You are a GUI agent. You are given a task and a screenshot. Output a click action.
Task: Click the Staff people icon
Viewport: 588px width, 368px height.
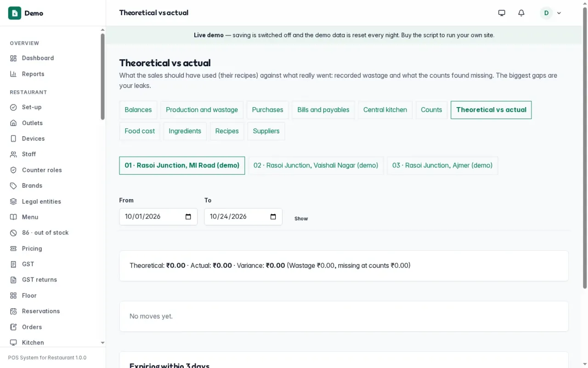[13, 155]
